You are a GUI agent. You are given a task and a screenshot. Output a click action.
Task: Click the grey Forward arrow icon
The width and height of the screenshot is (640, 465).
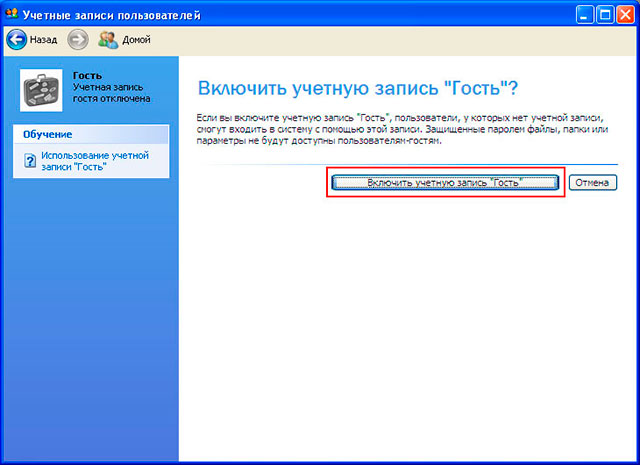pos(78,40)
